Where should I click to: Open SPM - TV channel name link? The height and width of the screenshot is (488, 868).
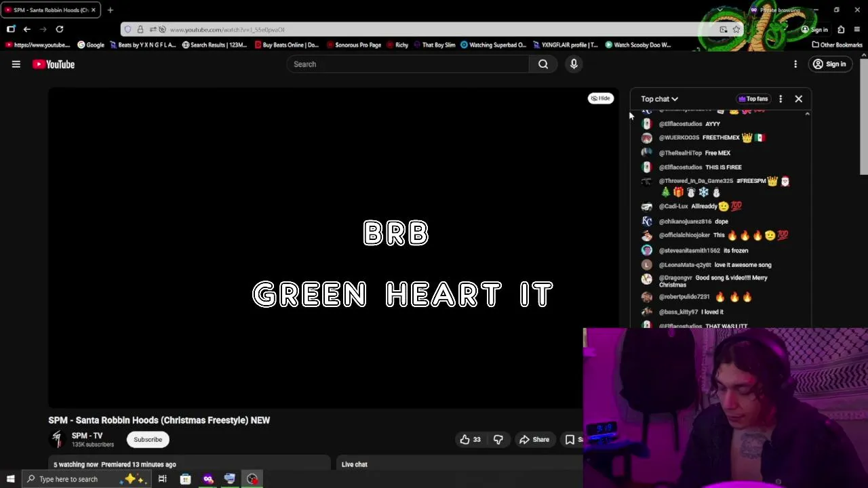(x=87, y=436)
